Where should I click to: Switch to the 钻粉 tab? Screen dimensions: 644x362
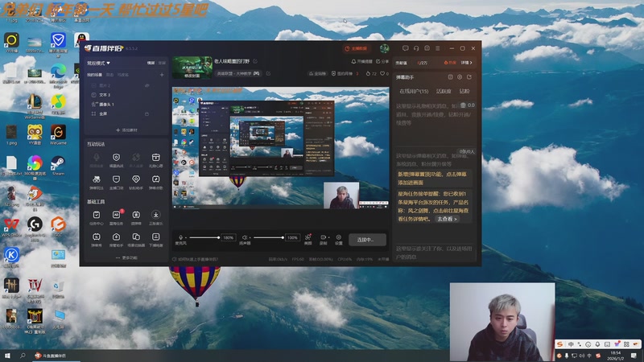[464, 91]
